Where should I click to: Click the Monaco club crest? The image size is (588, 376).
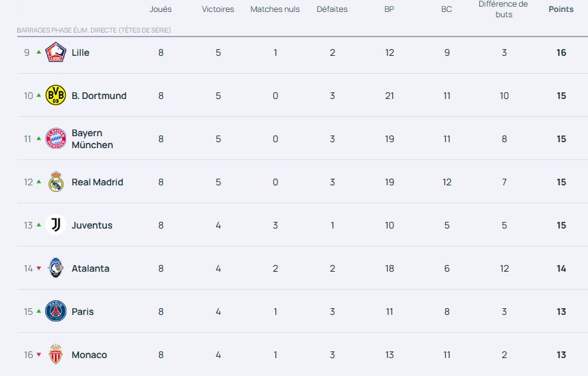click(56, 354)
